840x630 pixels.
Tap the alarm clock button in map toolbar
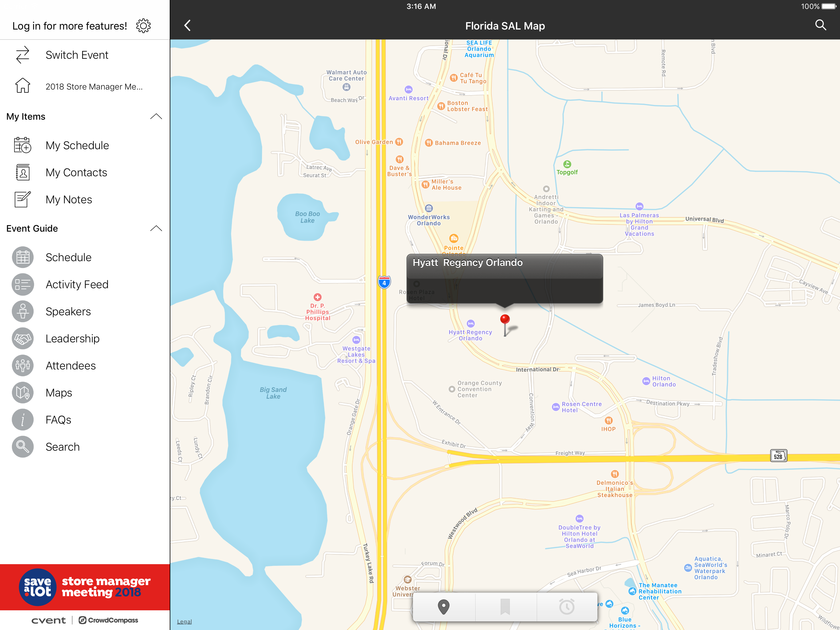click(567, 607)
